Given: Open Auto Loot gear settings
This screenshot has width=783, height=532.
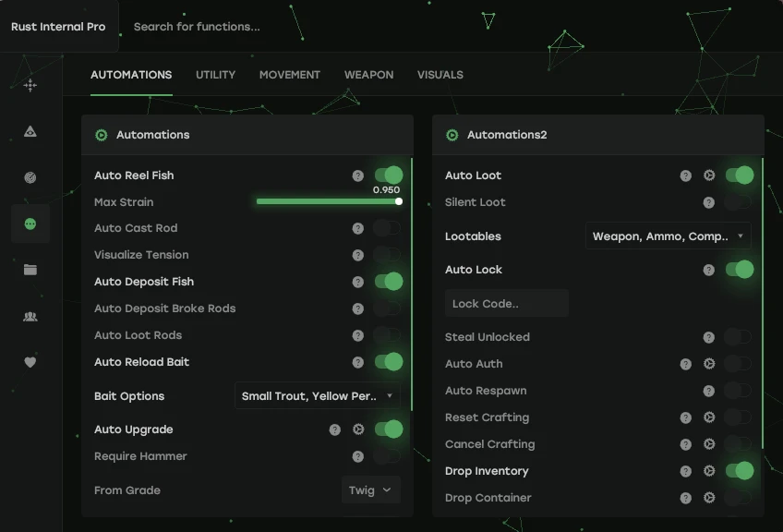Looking at the screenshot, I should click(x=709, y=175).
